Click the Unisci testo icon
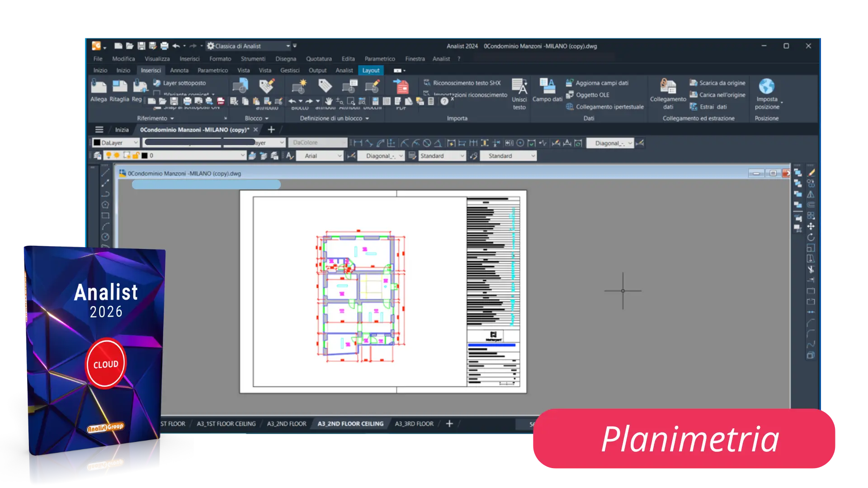This screenshot has height=488, width=868. [519, 87]
